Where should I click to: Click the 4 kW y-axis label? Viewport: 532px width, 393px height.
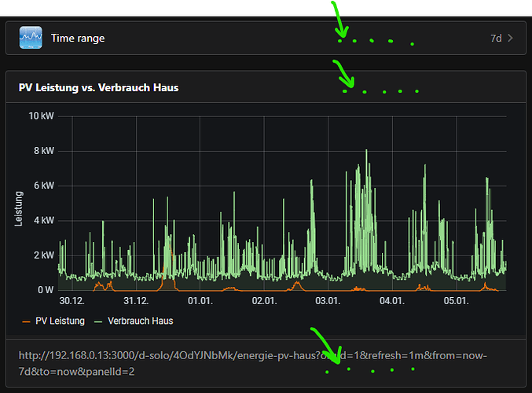[44, 220]
